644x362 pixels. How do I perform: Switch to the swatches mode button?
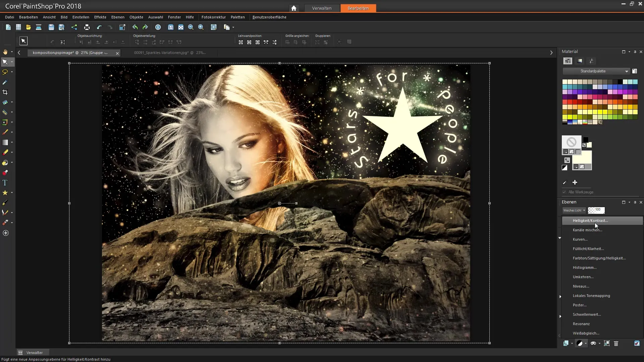coord(568,61)
